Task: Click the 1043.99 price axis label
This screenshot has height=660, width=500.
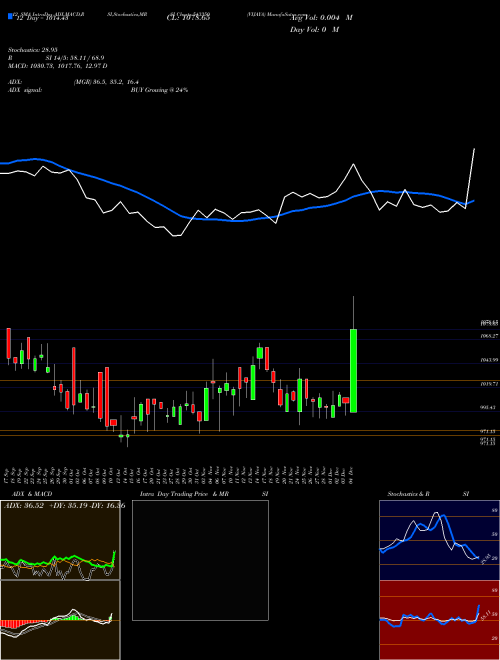Action: coord(489,360)
